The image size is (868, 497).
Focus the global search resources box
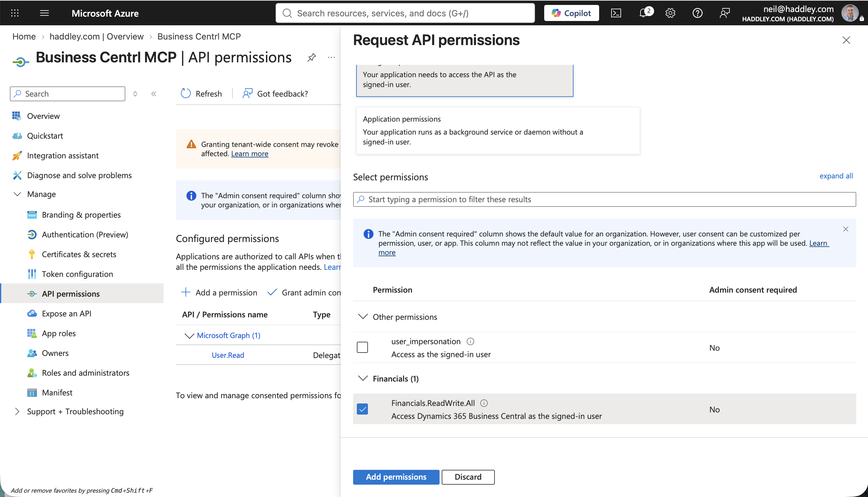(x=405, y=13)
